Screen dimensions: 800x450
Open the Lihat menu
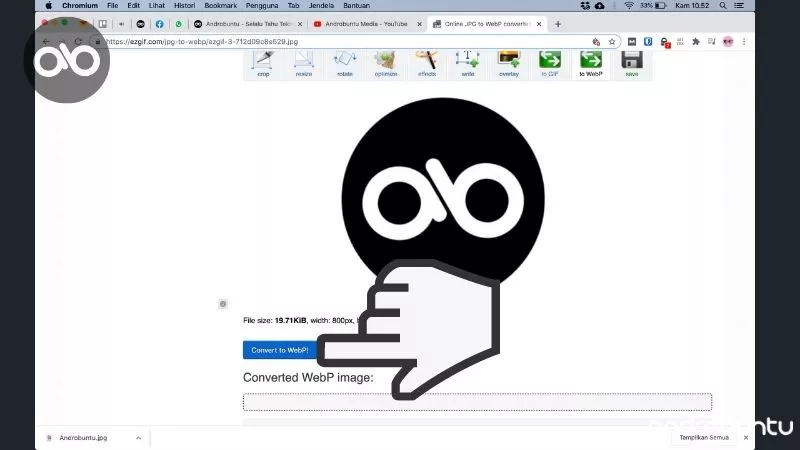coord(157,6)
